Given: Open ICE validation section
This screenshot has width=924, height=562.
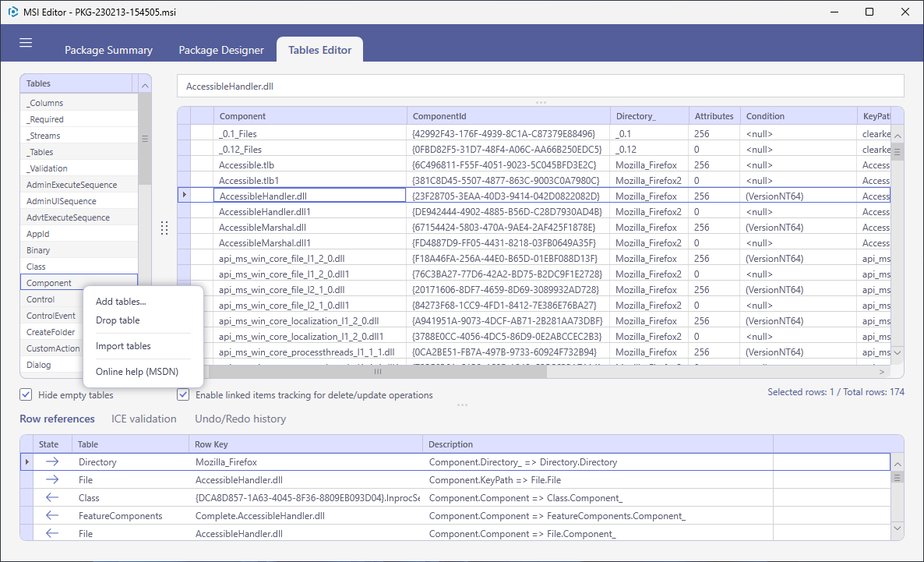Looking at the screenshot, I should pyautogui.click(x=144, y=419).
